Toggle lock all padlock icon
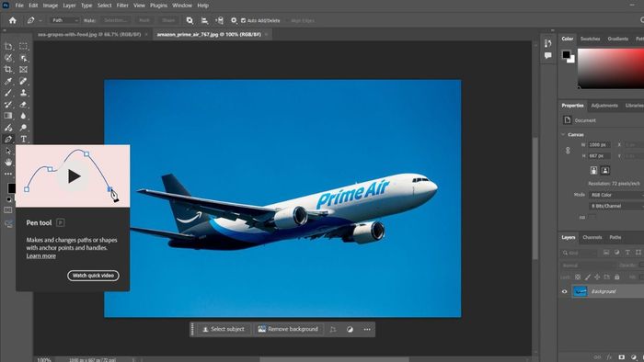The image size is (644, 362). [x=616, y=277]
